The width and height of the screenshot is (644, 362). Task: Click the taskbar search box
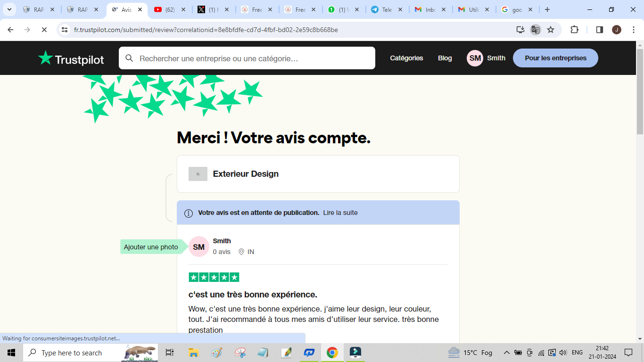click(x=91, y=353)
